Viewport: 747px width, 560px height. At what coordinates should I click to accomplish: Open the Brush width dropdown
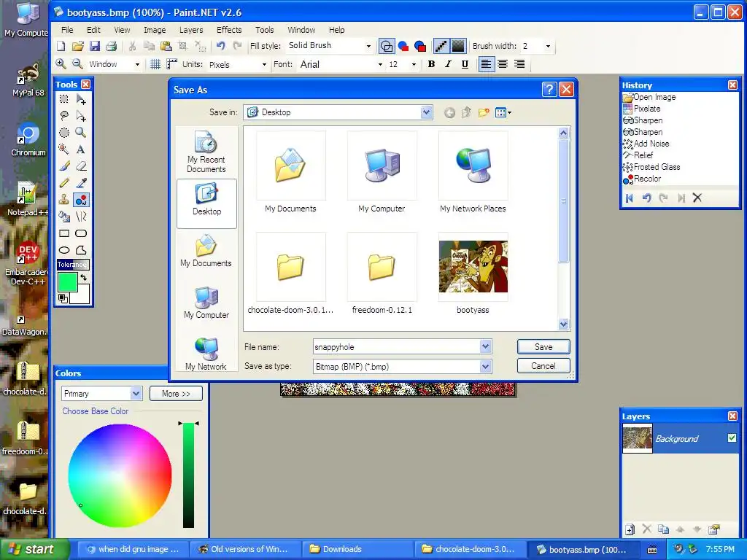pyautogui.click(x=548, y=46)
